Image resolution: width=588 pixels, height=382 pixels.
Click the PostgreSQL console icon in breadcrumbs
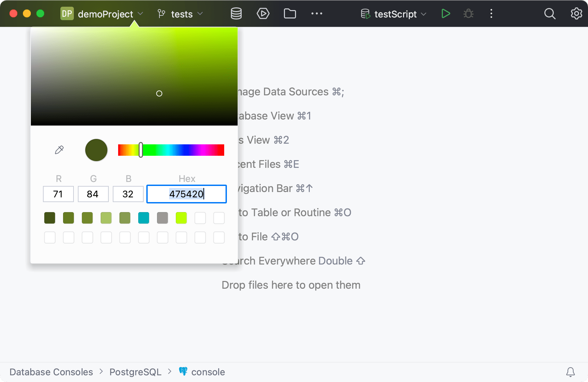click(184, 372)
